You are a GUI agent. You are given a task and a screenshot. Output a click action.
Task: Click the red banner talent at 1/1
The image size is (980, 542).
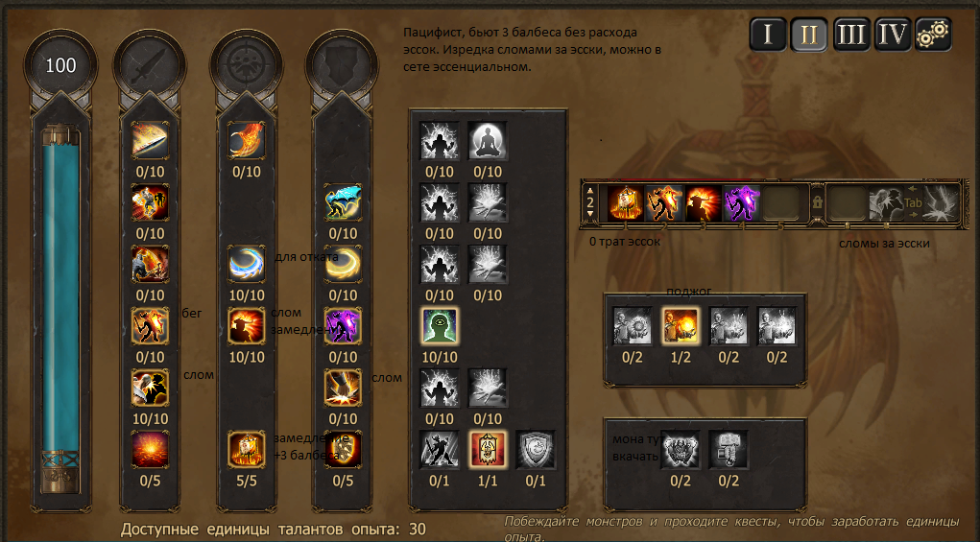[x=488, y=450]
